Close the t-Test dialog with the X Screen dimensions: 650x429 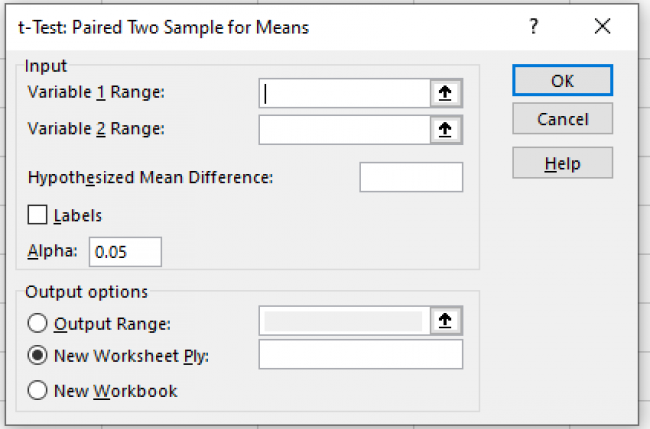601,27
